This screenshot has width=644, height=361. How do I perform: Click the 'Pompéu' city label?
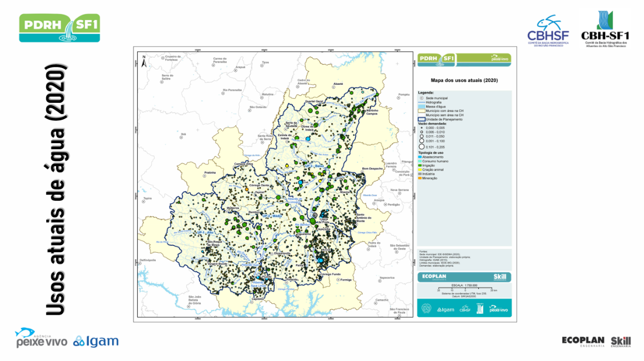point(404,94)
